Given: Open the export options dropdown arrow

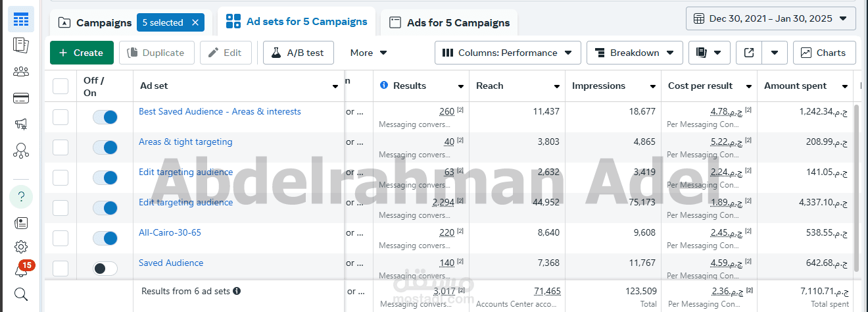Looking at the screenshot, I should tap(775, 53).
